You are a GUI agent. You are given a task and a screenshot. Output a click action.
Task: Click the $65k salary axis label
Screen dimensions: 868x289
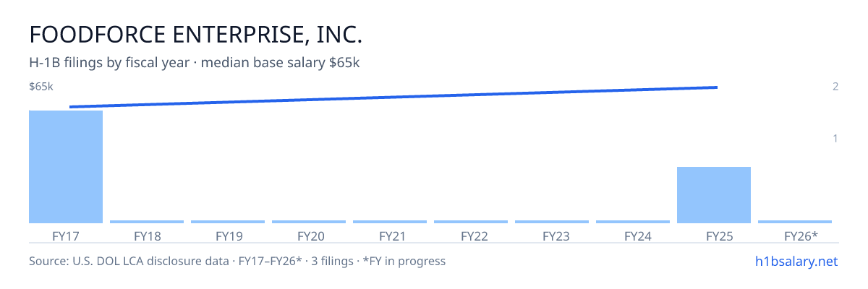(x=41, y=87)
